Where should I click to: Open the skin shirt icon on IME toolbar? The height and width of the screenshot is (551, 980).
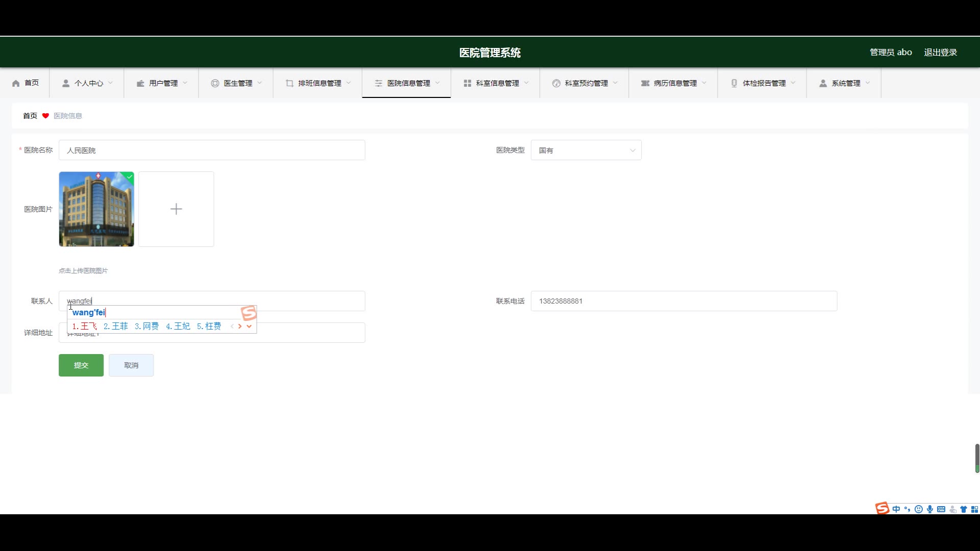pos(964,509)
